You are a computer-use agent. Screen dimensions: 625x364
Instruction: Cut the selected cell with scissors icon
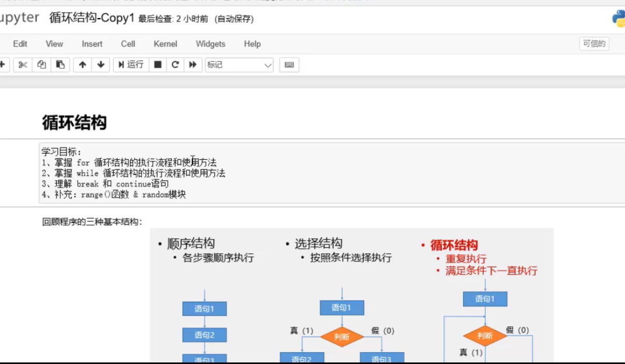[23, 65]
